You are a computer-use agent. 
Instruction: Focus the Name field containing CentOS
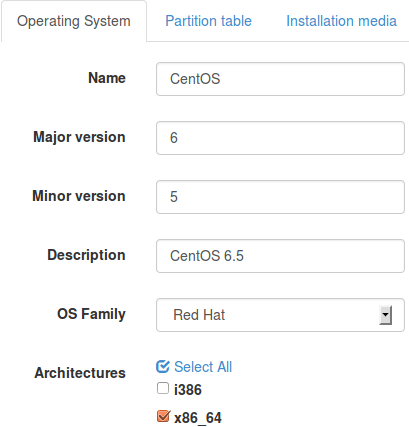[280, 79]
